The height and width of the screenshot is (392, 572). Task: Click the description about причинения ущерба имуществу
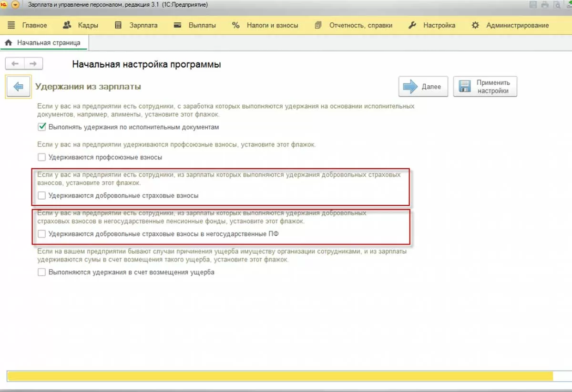pyautogui.click(x=222, y=256)
